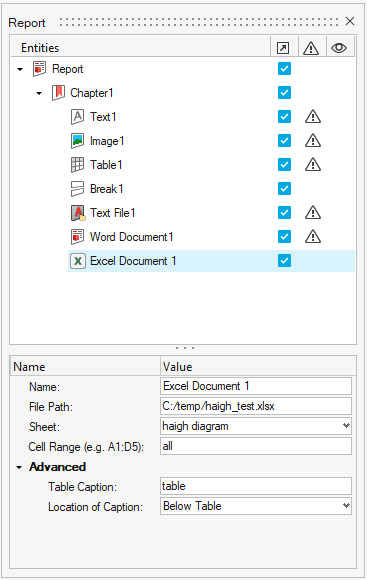Collapse the Chapter1 node arrow
This screenshot has width=367, height=580.
click(x=39, y=93)
